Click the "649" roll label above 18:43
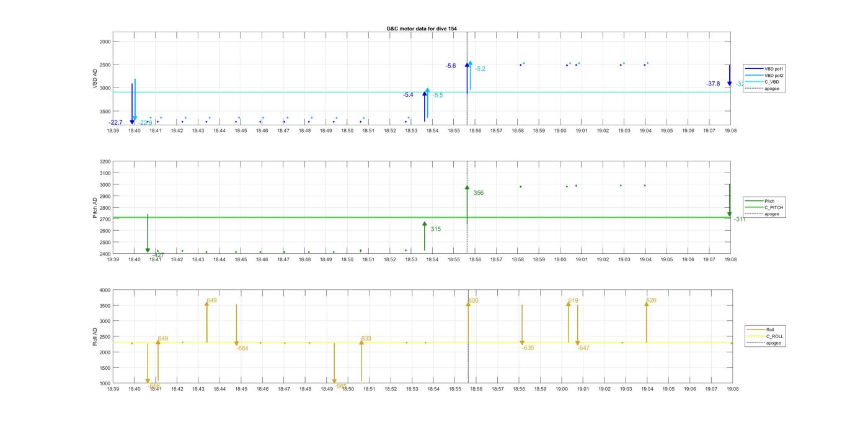The width and height of the screenshot is (868, 430). 212,300
